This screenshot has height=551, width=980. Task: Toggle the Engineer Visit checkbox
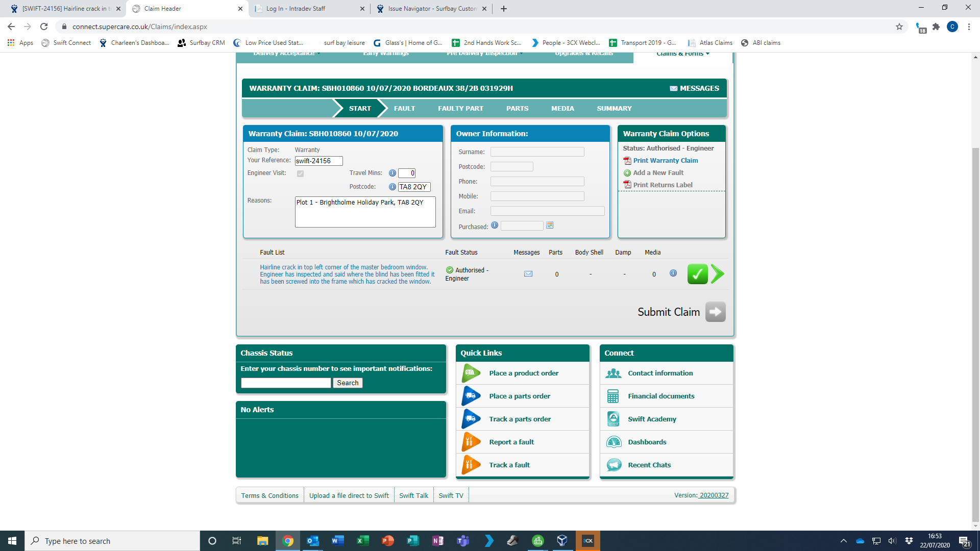[x=300, y=173]
